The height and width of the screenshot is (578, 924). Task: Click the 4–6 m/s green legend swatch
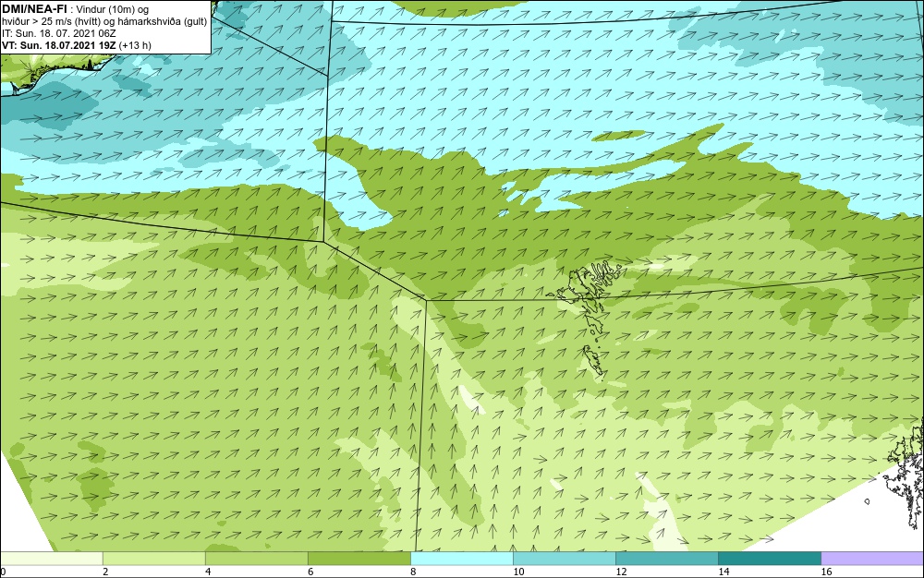[x=256, y=559]
